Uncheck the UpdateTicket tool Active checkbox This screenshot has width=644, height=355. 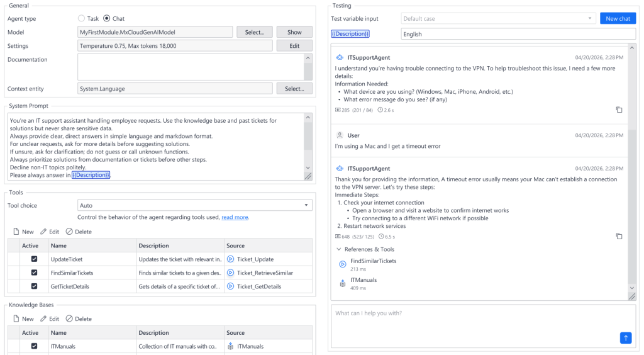click(34, 259)
